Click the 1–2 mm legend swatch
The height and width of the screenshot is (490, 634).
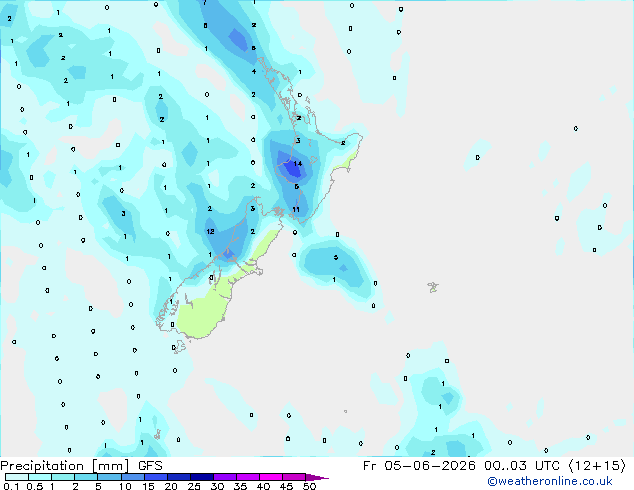click(63, 477)
